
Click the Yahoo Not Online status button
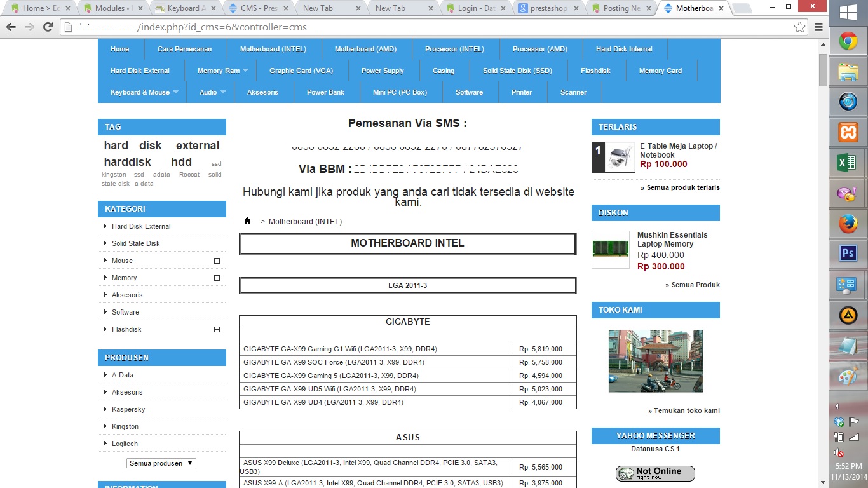(x=655, y=473)
